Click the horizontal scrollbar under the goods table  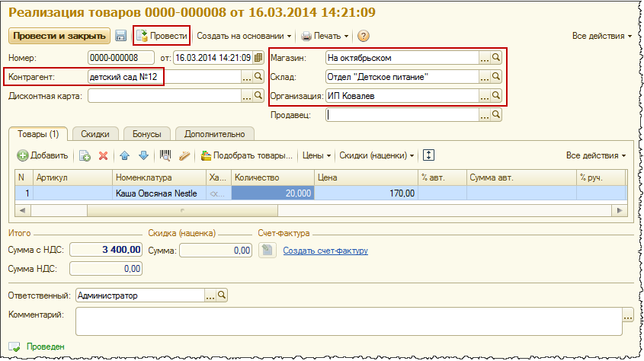pyautogui.click(x=321, y=210)
